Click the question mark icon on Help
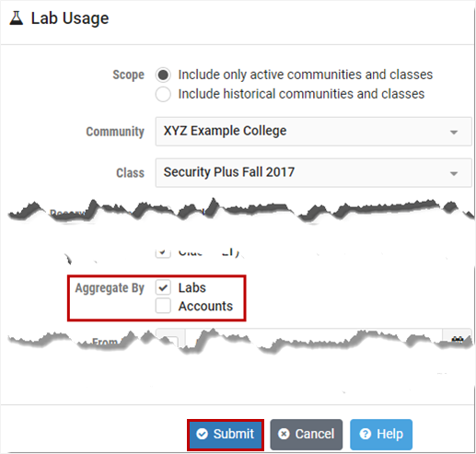This screenshot has height=454, width=476. [x=365, y=434]
